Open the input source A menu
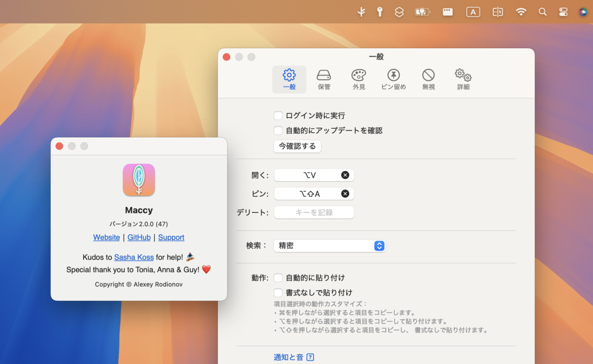 [473, 12]
